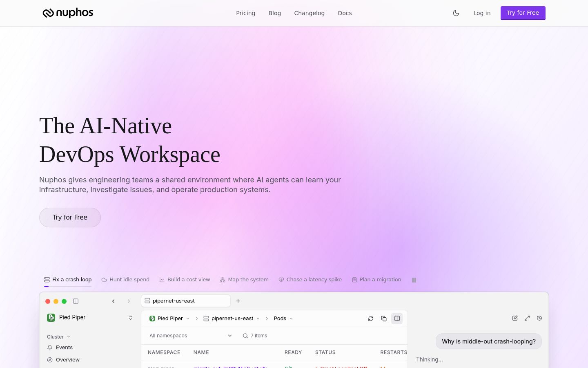The width and height of the screenshot is (588, 368).
Task: Click the yellow minimize dot of demo window
Action: point(56,301)
